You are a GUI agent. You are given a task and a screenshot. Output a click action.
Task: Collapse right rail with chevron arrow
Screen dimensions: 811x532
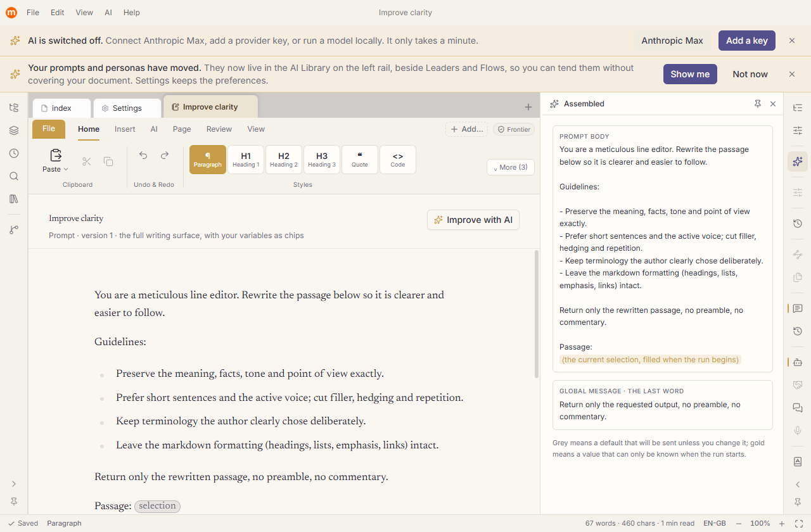tap(798, 484)
